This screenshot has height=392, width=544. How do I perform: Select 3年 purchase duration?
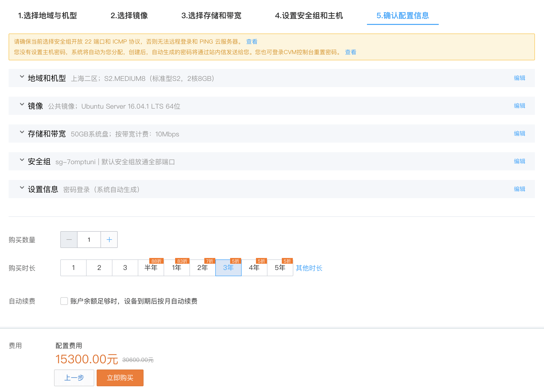tap(228, 268)
